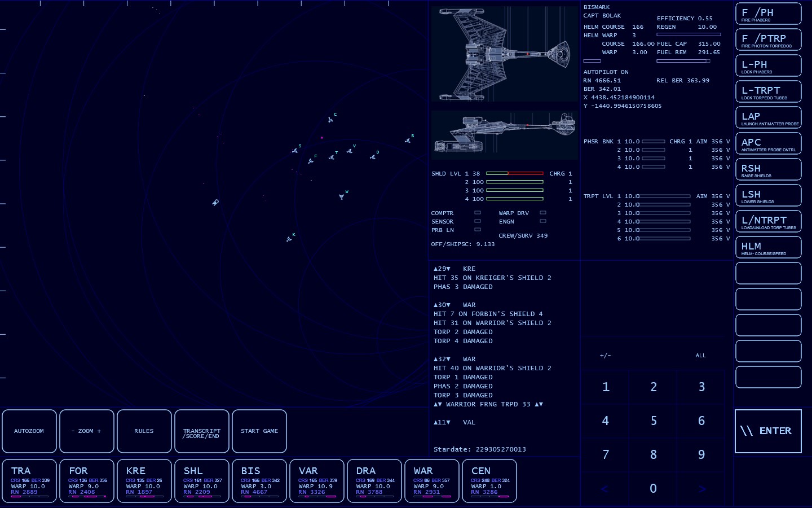812x508 pixels.
Task: Click the COMPTR status indicator box
Action: coord(478,213)
